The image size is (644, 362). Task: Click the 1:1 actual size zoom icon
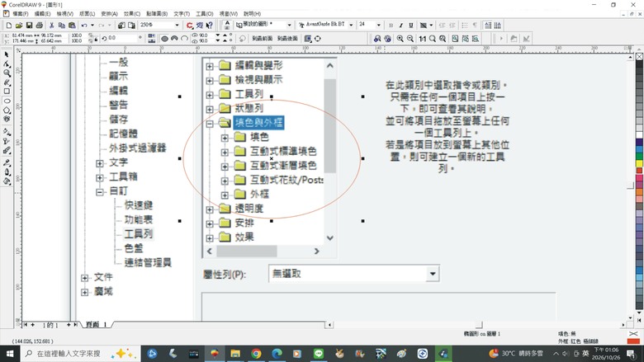tap(422, 39)
